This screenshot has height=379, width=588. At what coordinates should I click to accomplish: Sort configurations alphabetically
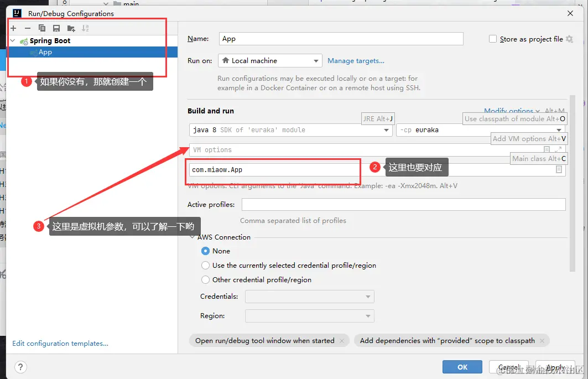(86, 28)
